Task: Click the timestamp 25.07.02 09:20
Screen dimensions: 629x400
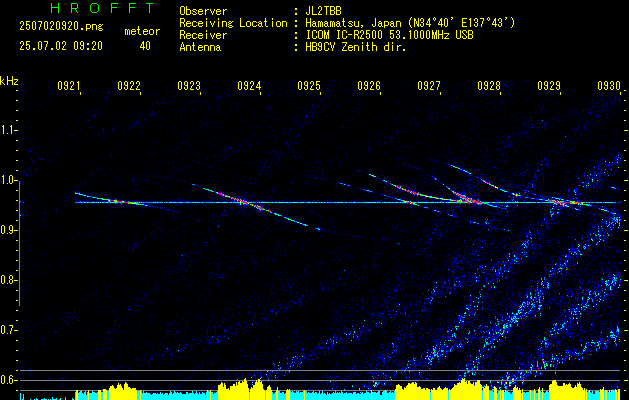Action: coord(61,46)
